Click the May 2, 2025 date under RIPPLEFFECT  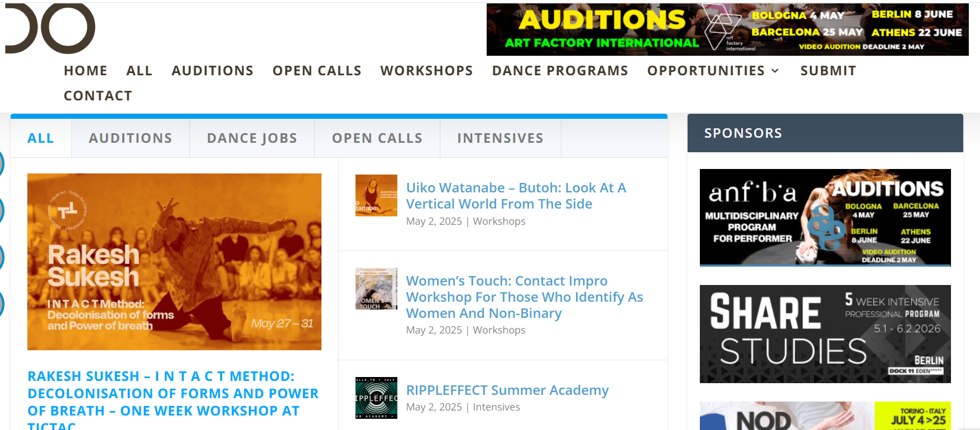(x=434, y=407)
